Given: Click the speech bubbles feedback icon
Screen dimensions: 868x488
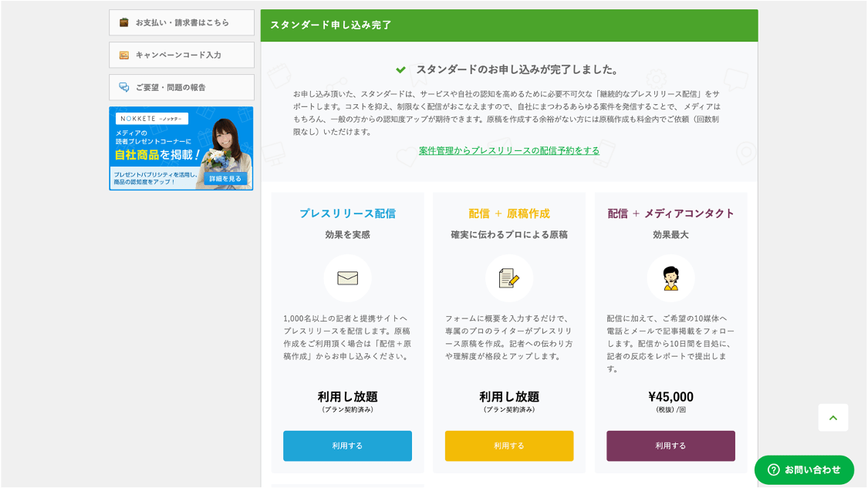Looking at the screenshot, I should pos(123,87).
